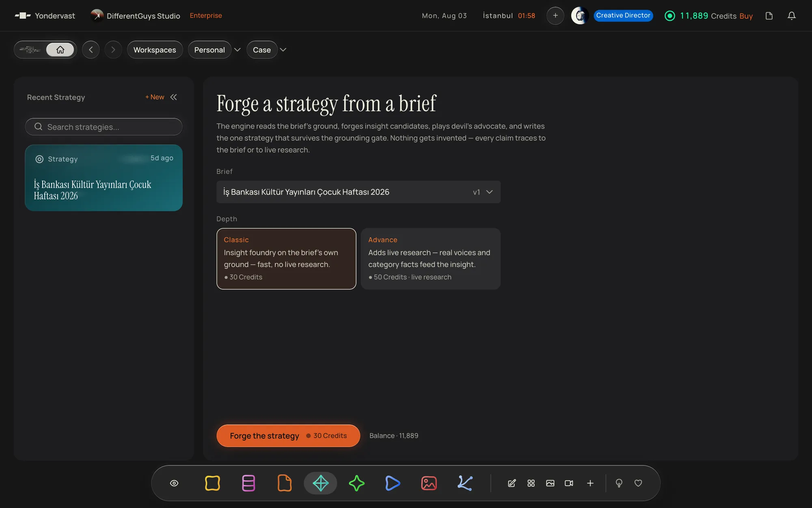Click the 5d ago timestamp
The width and height of the screenshot is (812, 508).
pos(162,158)
